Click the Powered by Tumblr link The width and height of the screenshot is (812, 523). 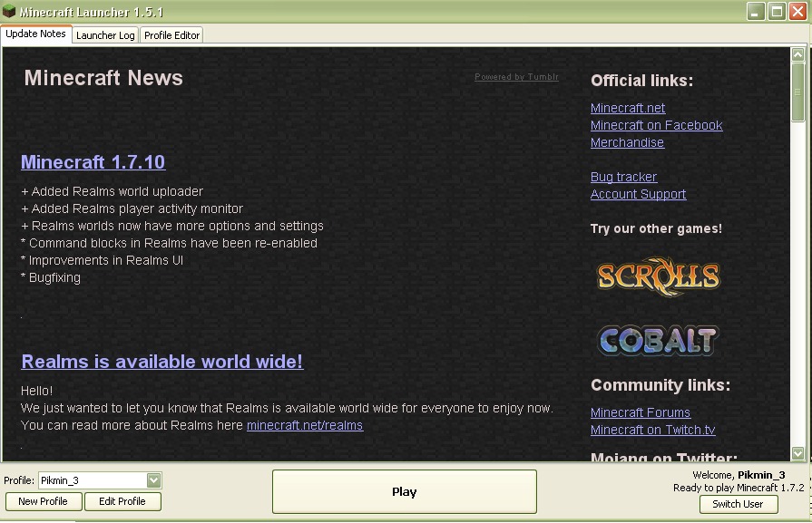pyautogui.click(x=516, y=76)
